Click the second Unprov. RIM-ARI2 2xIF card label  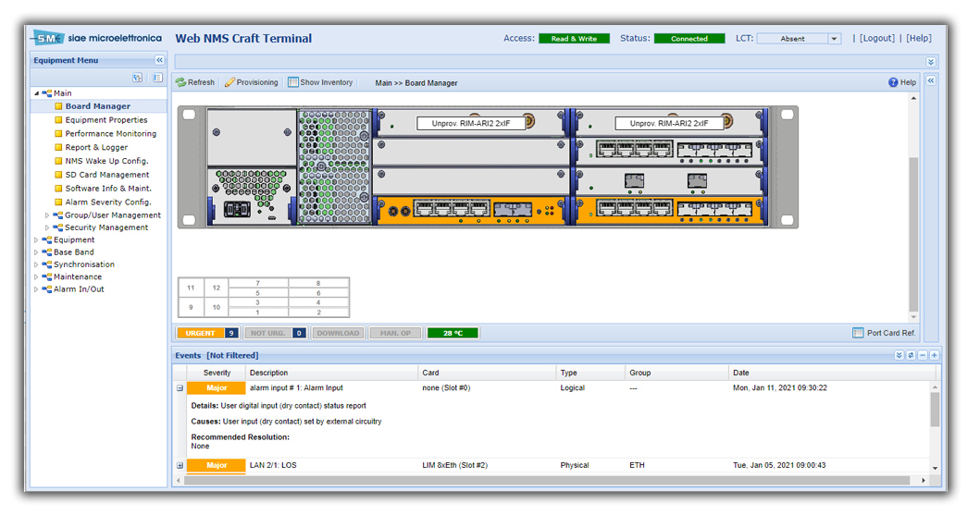669,124
